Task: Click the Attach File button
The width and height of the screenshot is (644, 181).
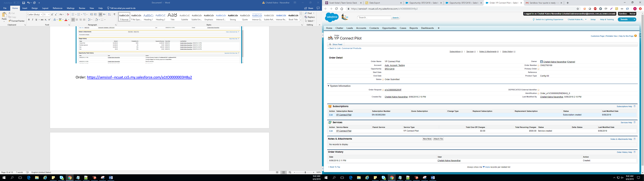Action: tap(438, 139)
